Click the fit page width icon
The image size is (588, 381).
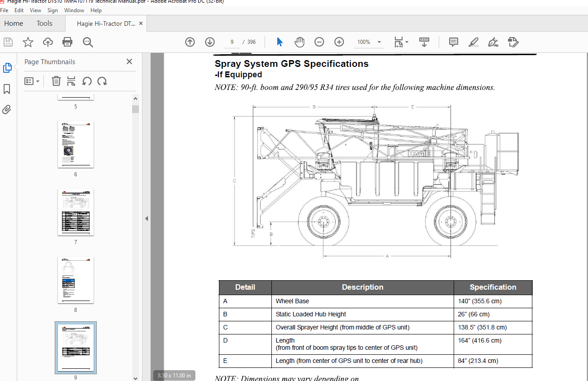point(398,42)
